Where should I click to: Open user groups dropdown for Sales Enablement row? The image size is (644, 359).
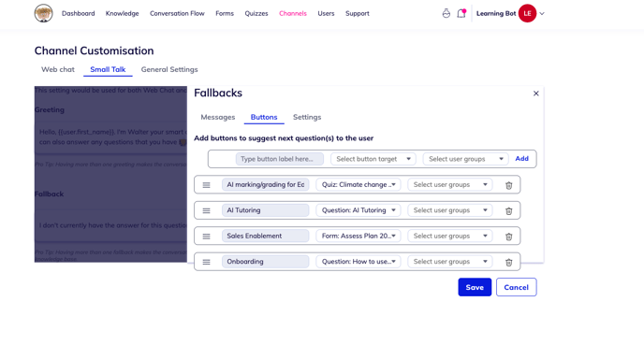coord(450,236)
